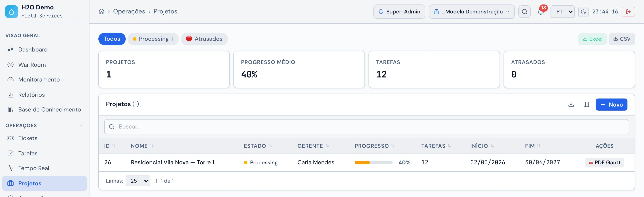Sort table by Nome column
The height and width of the screenshot is (197, 644).
tap(142, 146)
